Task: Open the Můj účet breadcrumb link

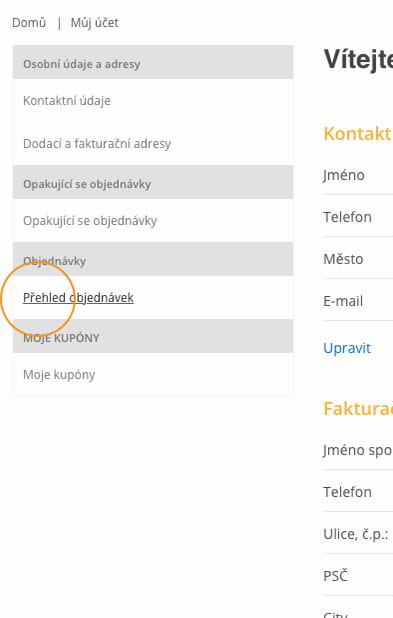Action: tap(95, 23)
